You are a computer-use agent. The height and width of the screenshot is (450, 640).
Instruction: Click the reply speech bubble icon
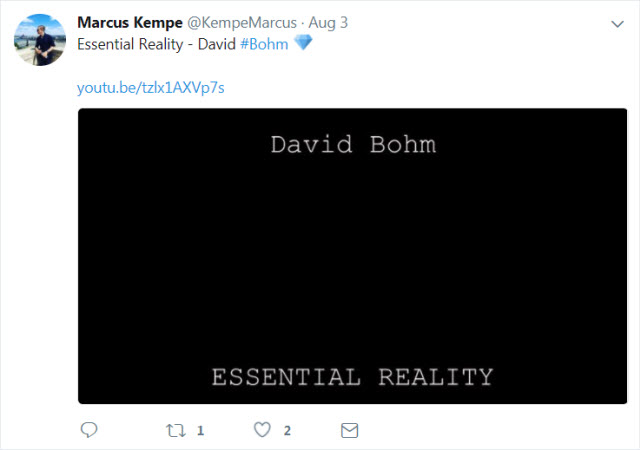89,430
